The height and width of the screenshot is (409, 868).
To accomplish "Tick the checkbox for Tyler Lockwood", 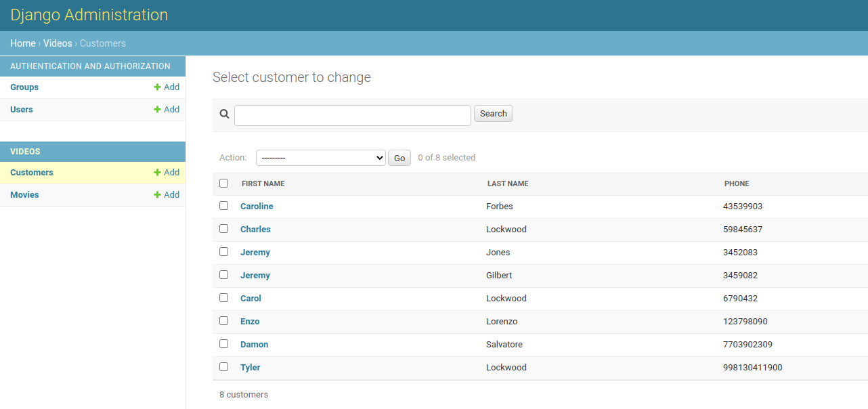I will [x=224, y=367].
